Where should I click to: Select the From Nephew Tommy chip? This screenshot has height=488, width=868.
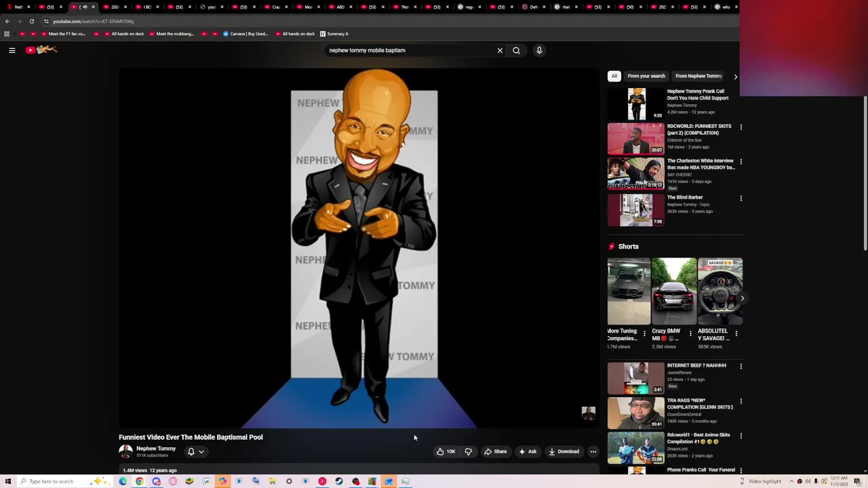(x=698, y=76)
